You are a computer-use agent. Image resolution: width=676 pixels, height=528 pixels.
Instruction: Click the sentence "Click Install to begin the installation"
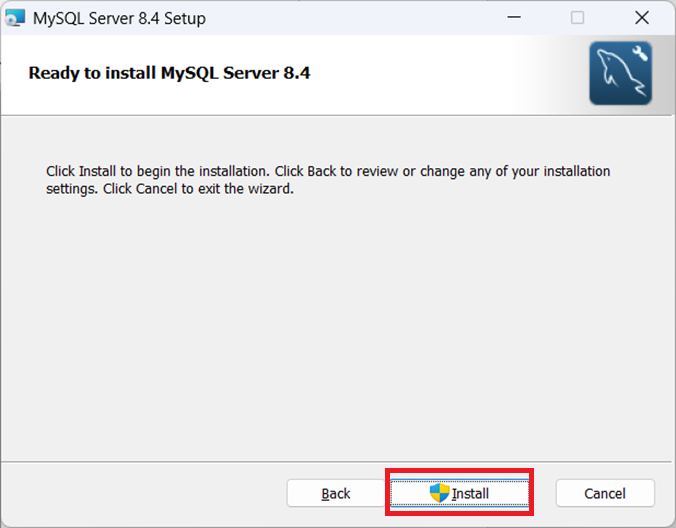tap(178, 171)
